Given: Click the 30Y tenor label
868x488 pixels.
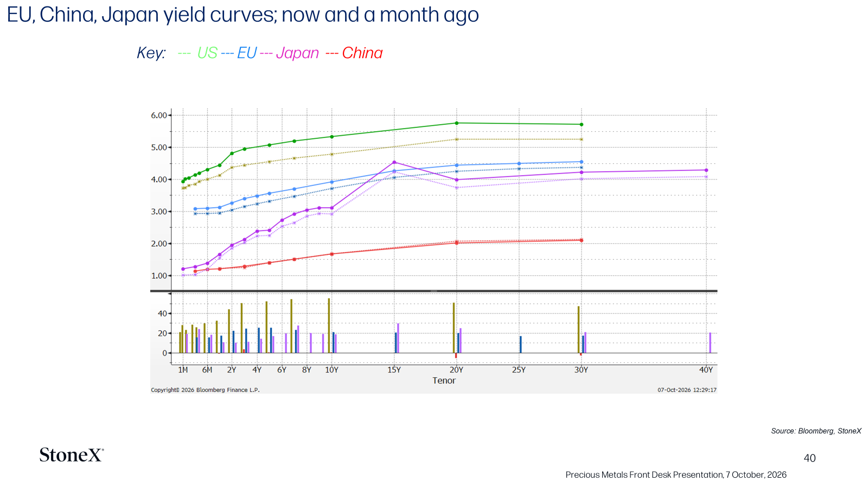Looking at the screenshot, I should pyautogui.click(x=581, y=370).
